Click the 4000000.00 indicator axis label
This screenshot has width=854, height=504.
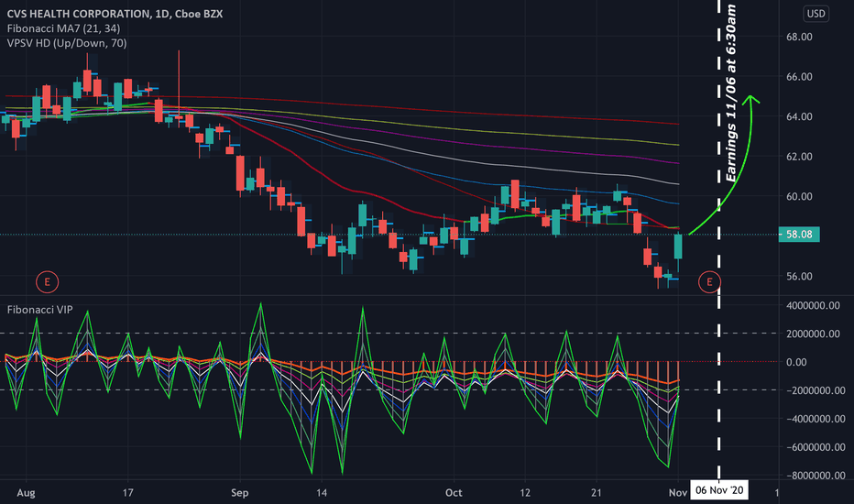coord(813,306)
